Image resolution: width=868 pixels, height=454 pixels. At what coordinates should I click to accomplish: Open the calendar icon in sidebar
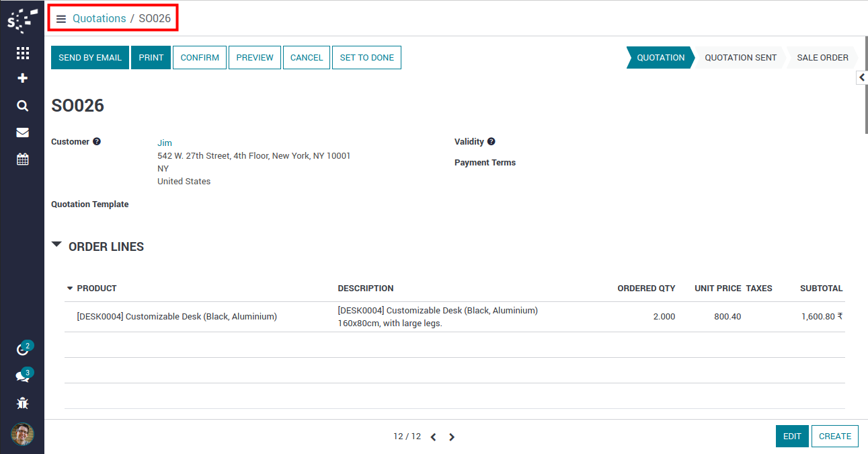tap(22, 159)
